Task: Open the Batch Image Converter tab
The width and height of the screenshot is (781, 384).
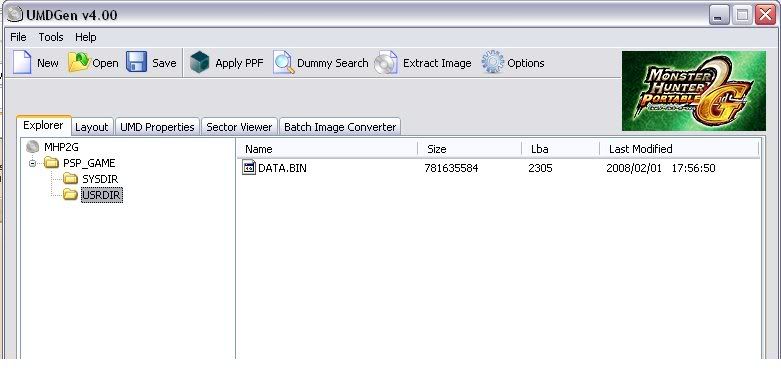Action: click(340, 127)
